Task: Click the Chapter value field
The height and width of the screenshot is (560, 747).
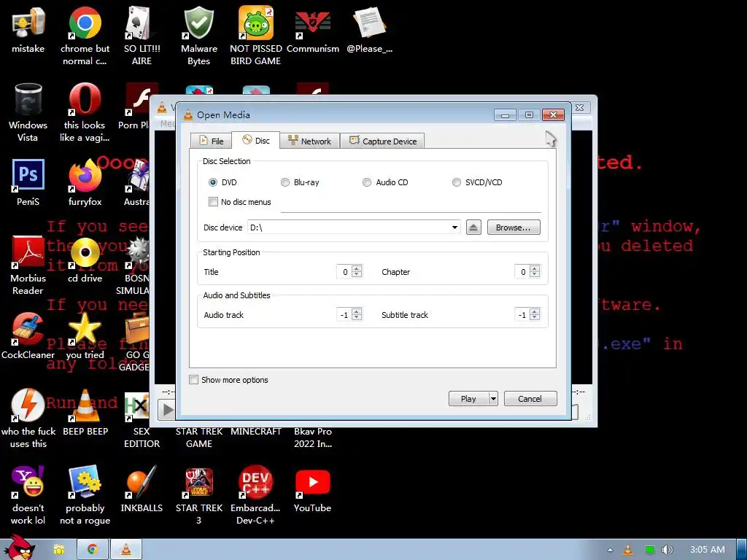Action: click(522, 272)
